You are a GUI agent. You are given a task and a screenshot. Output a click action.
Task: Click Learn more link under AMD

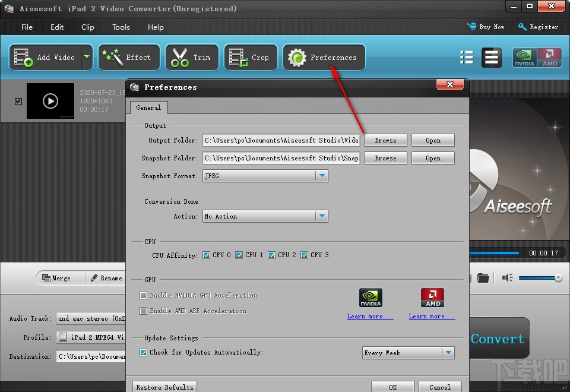click(432, 317)
